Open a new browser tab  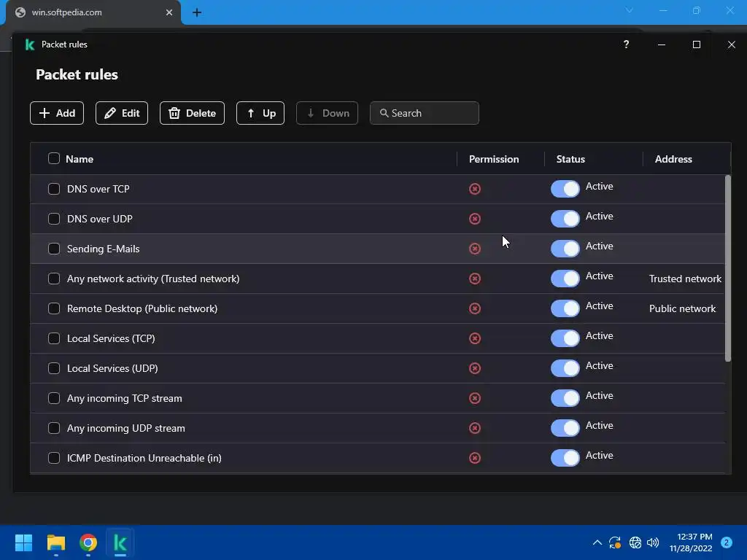point(197,12)
